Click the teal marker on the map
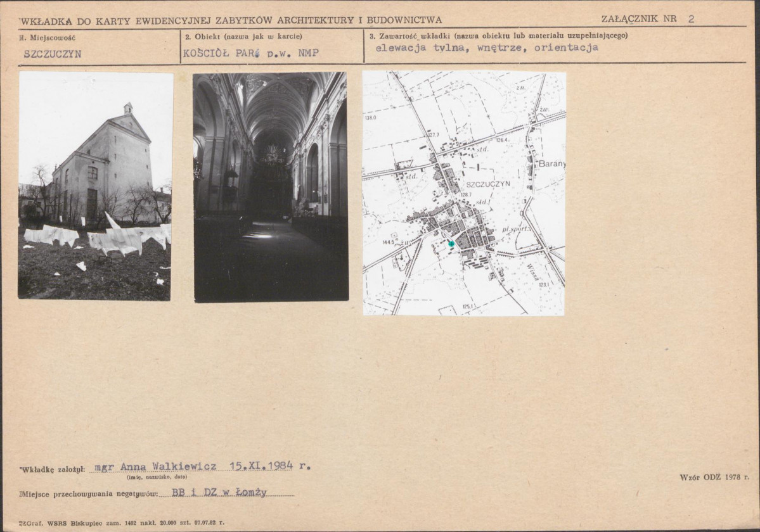Screen dimensions: 760x532 [x=451, y=243]
